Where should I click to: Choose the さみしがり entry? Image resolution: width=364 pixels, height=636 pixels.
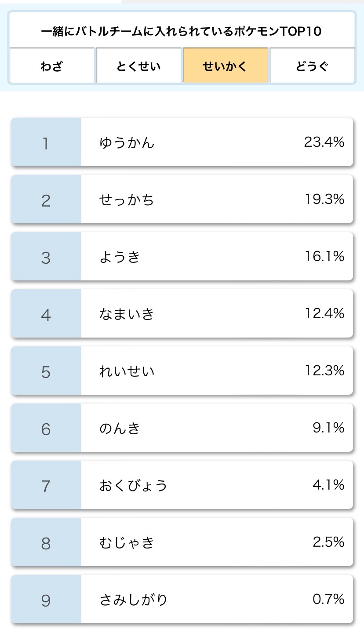point(182,599)
